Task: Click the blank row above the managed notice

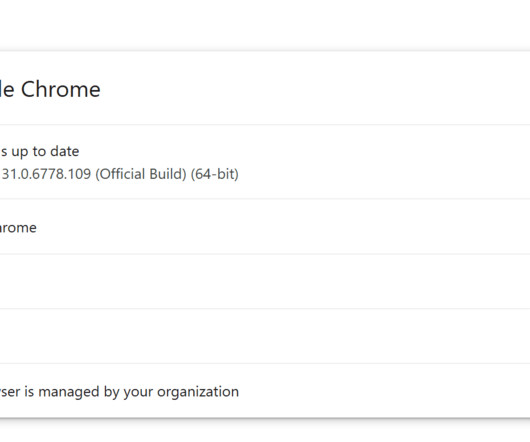Action: (265, 336)
